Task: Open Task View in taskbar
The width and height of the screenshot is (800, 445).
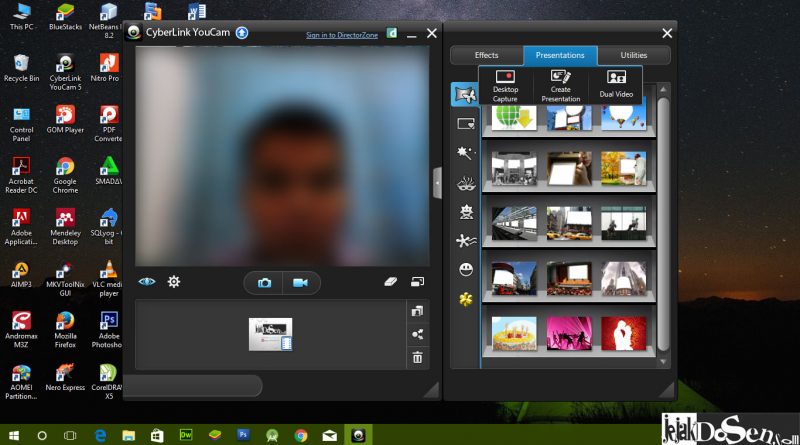Action: click(70, 435)
